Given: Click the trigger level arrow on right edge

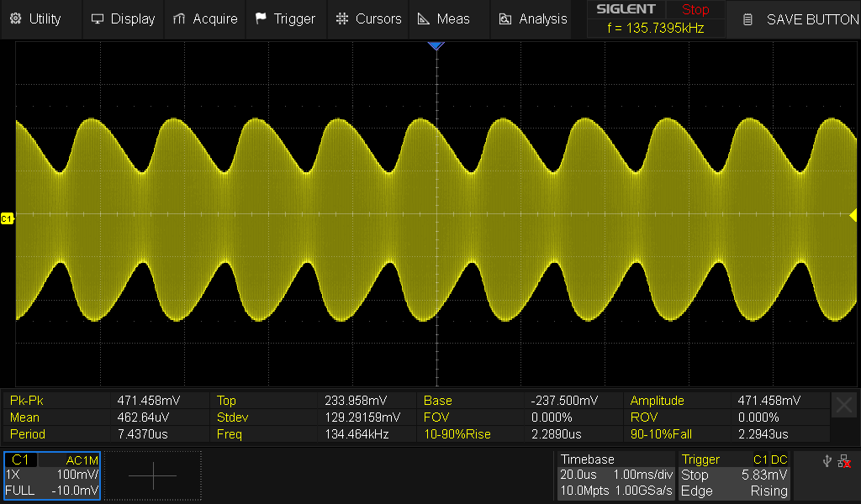Looking at the screenshot, I should pos(853,215).
